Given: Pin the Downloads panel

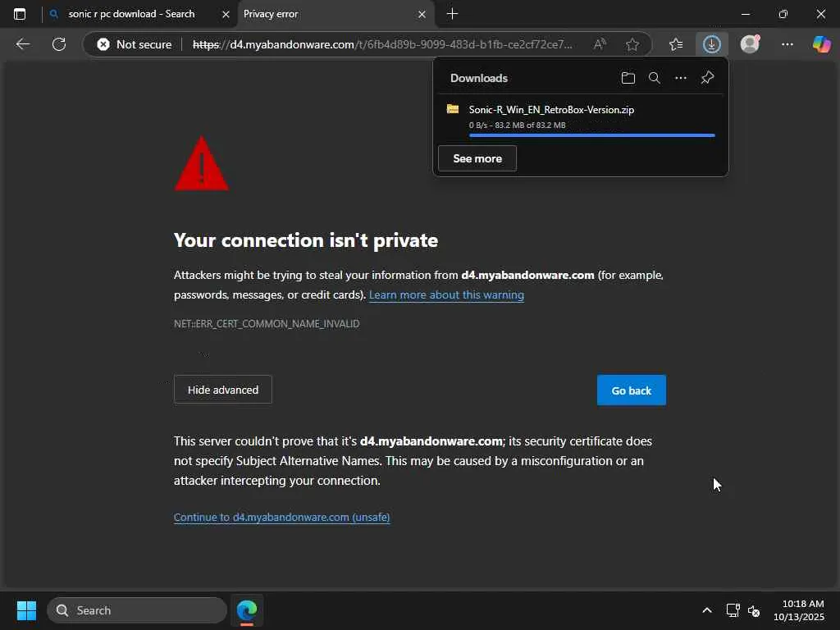Looking at the screenshot, I should click(707, 78).
